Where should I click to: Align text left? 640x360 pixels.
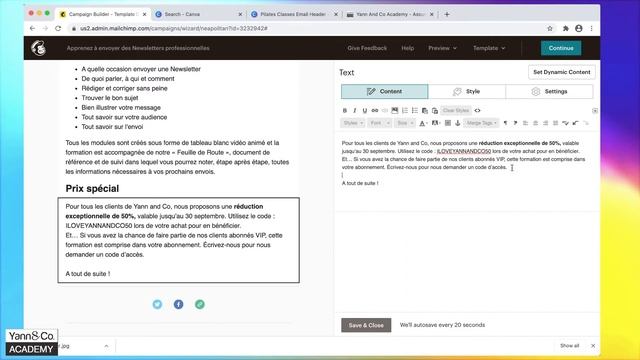coord(525,123)
